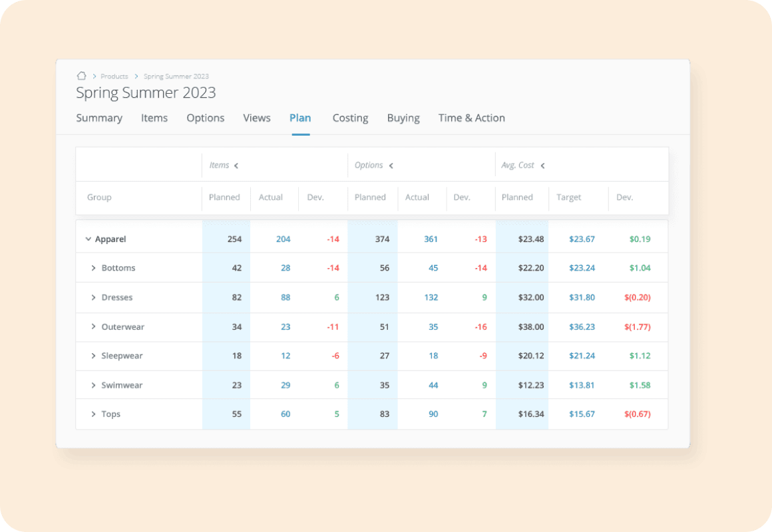Viewport: 772px width, 532px height.
Task: Click the home icon in breadcrumb
Action: (81, 76)
